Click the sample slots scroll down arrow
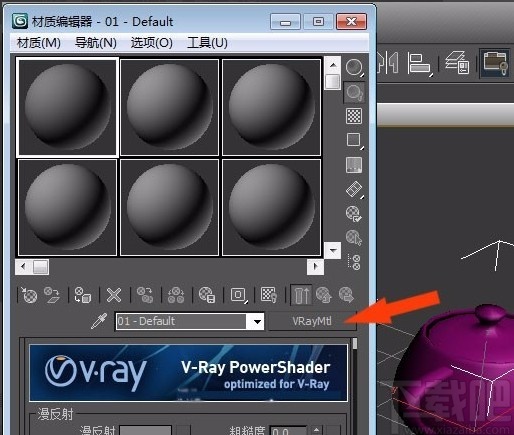This screenshot has height=435, width=514. pos(332,250)
